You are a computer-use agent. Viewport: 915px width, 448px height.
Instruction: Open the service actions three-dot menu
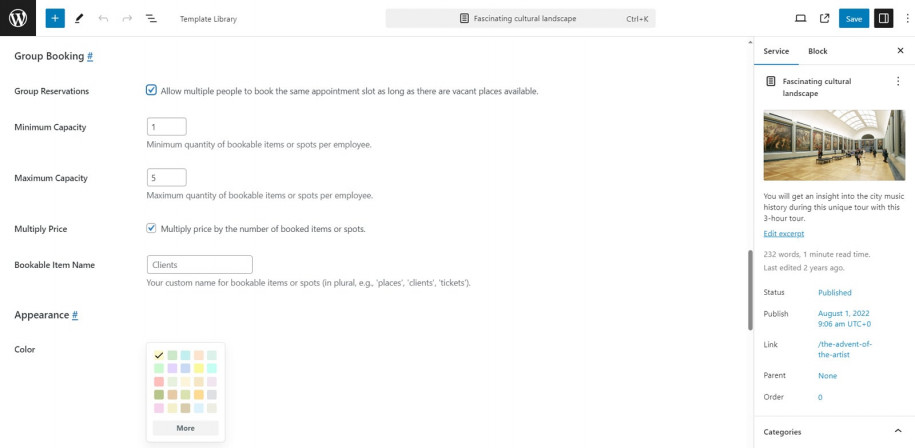point(897,81)
